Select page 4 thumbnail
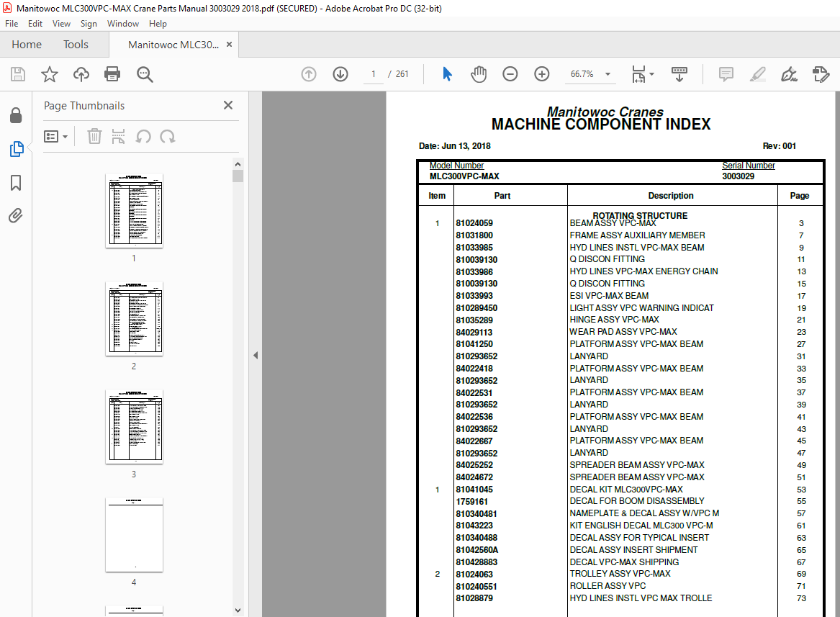Screen dimensions: 840x617 [134, 535]
